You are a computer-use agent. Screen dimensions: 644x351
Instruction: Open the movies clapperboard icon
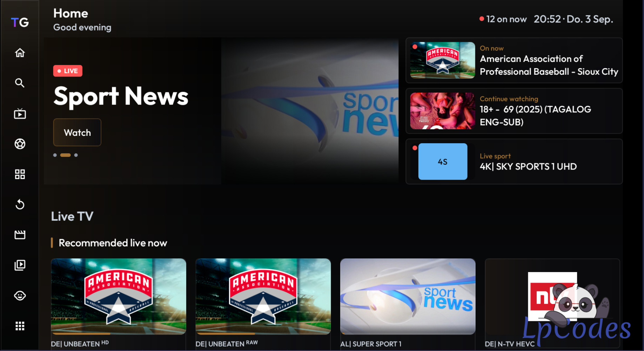(x=20, y=234)
